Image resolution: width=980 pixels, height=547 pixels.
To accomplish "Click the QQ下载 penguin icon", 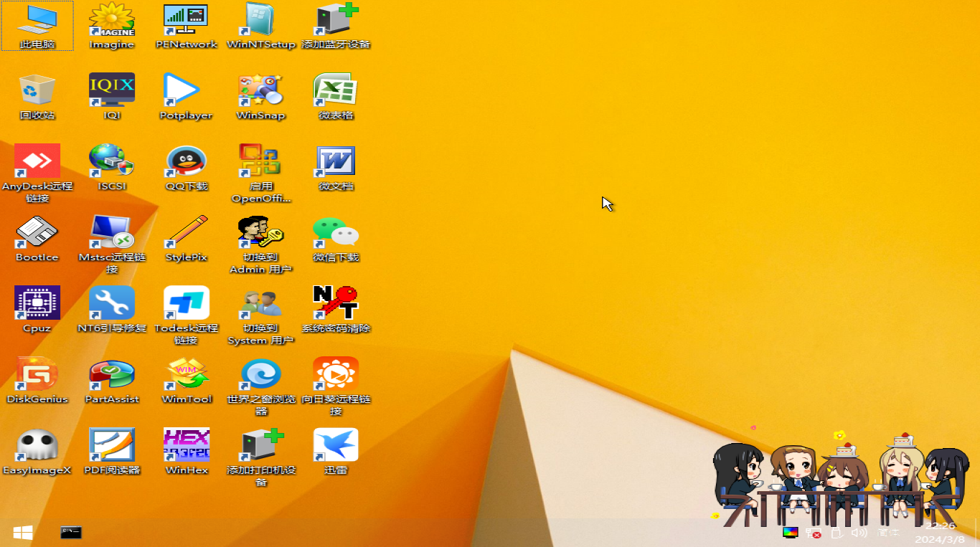I will tap(187, 168).
